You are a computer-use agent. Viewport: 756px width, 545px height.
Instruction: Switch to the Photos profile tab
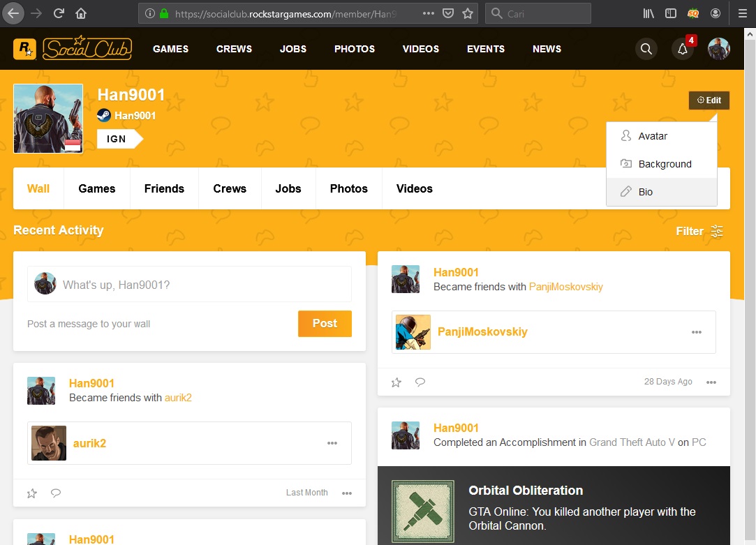(349, 188)
